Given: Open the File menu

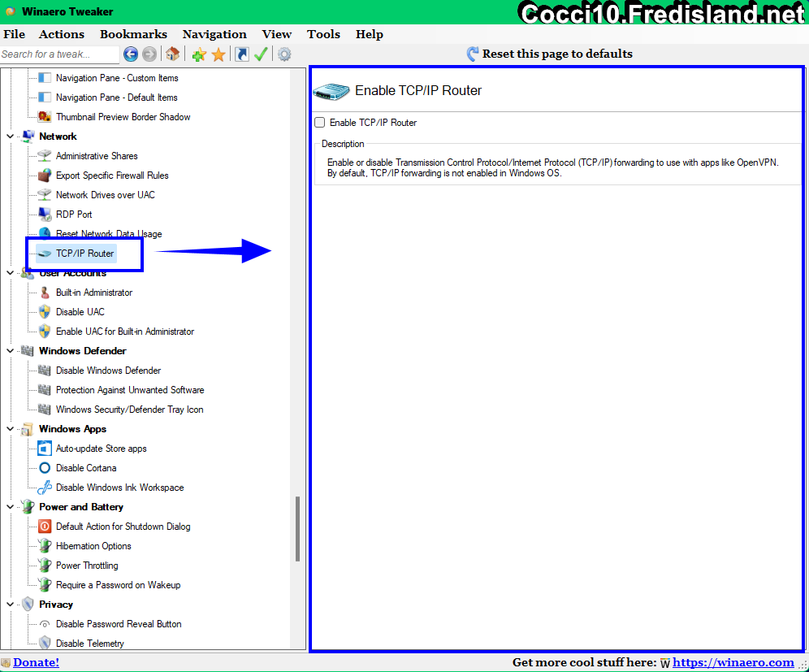Looking at the screenshot, I should pos(14,34).
